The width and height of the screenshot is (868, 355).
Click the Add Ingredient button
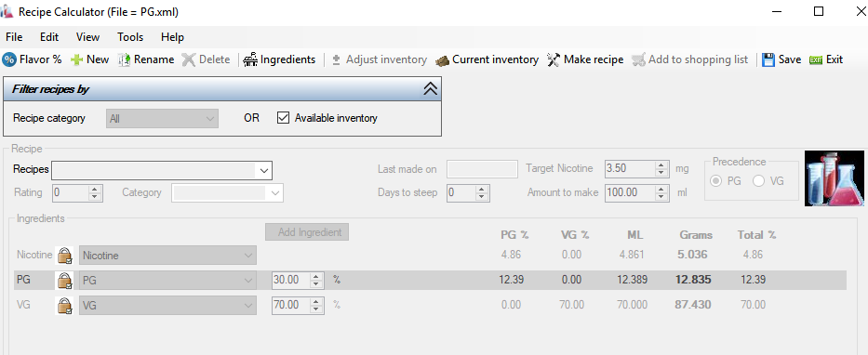[307, 232]
